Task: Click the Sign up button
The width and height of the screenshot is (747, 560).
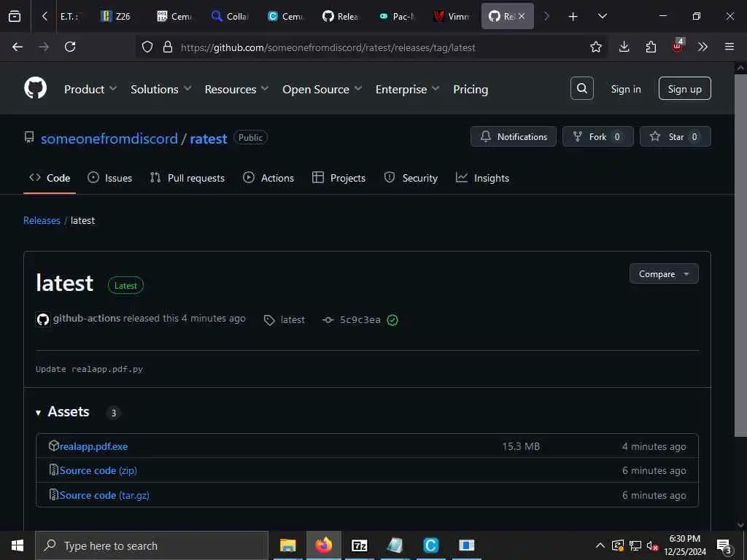Action: pos(684,88)
